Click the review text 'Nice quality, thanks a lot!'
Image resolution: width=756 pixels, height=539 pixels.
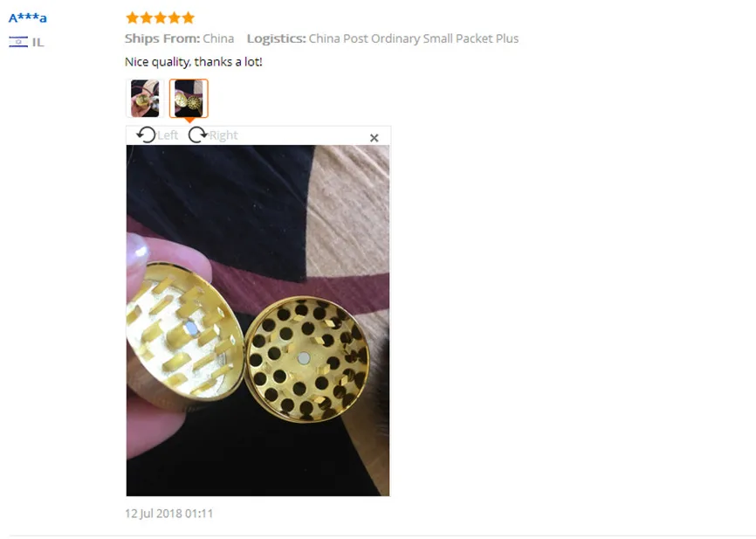193,62
